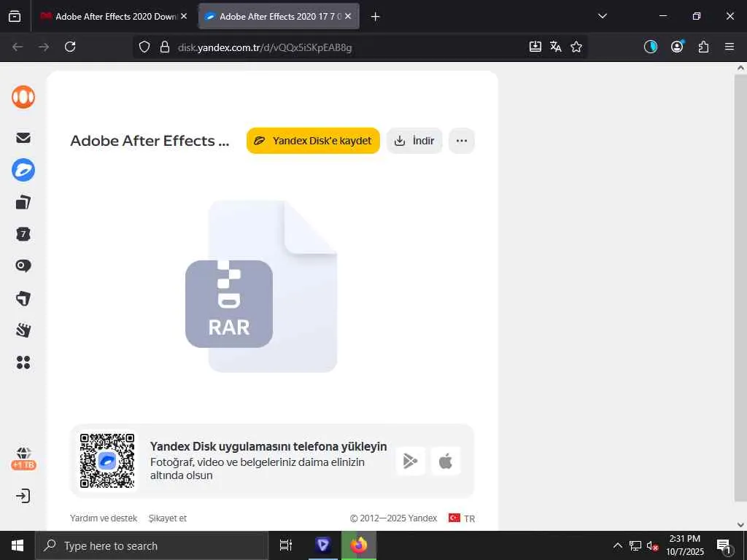Click the QR code image
Viewport: 747px width, 560px height.
[107, 461]
